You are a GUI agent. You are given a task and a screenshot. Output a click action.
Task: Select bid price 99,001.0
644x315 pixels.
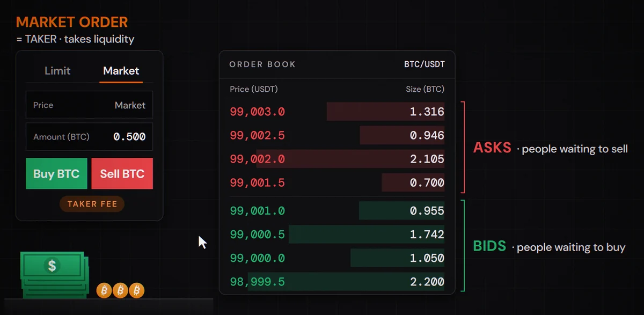pos(257,211)
